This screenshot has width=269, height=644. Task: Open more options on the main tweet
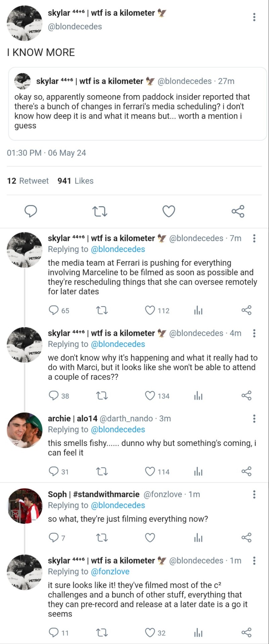point(254,17)
